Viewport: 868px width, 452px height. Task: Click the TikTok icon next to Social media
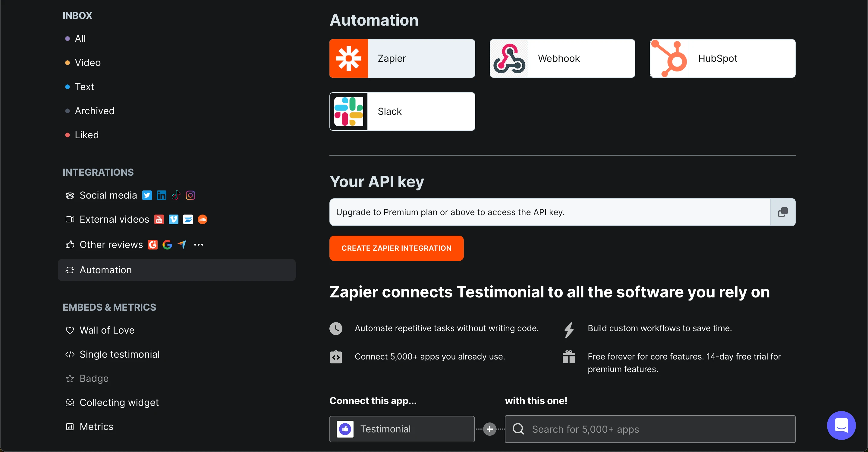tap(176, 195)
